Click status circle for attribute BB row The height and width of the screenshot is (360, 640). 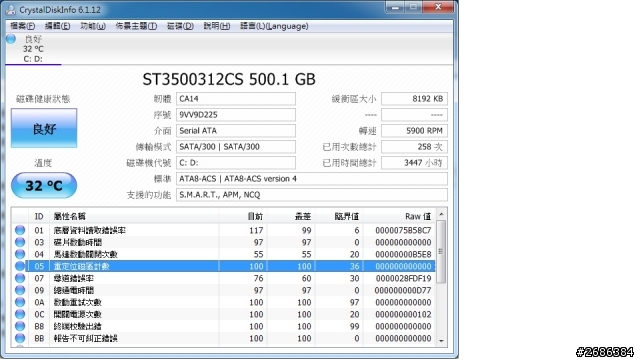click(20, 338)
